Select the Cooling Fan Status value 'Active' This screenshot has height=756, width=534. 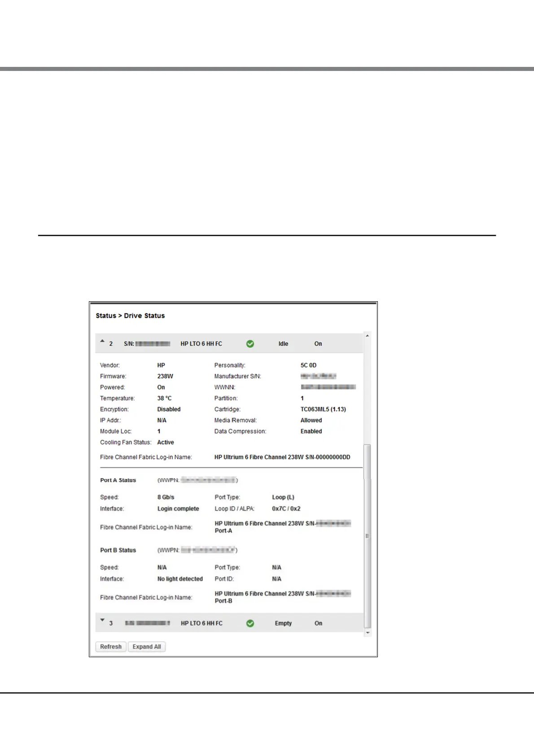[x=166, y=442]
